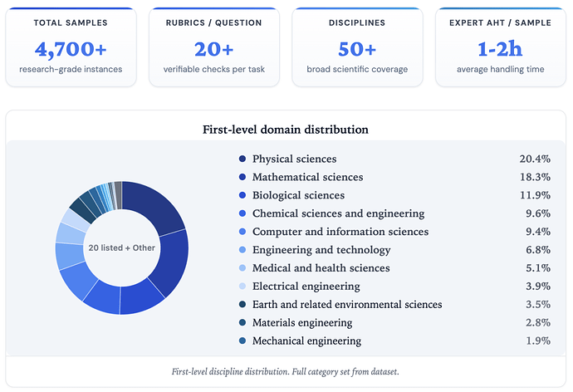Click the Total Samples 4,700+ card
573x392 pixels.
71,47
